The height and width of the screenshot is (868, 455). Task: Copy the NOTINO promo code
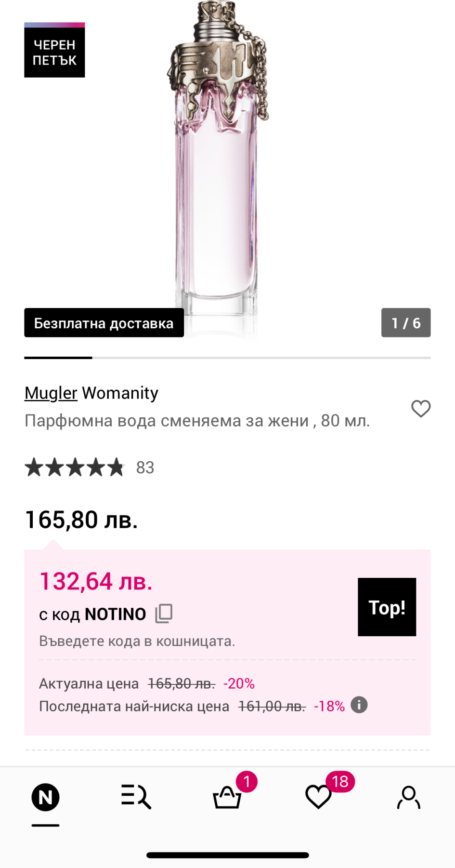coord(164,614)
